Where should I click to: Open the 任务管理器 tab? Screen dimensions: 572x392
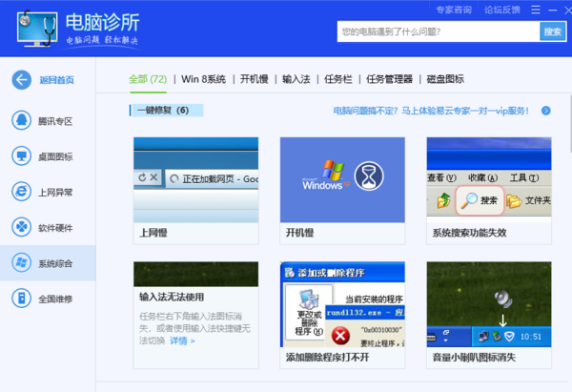[389, 79]
